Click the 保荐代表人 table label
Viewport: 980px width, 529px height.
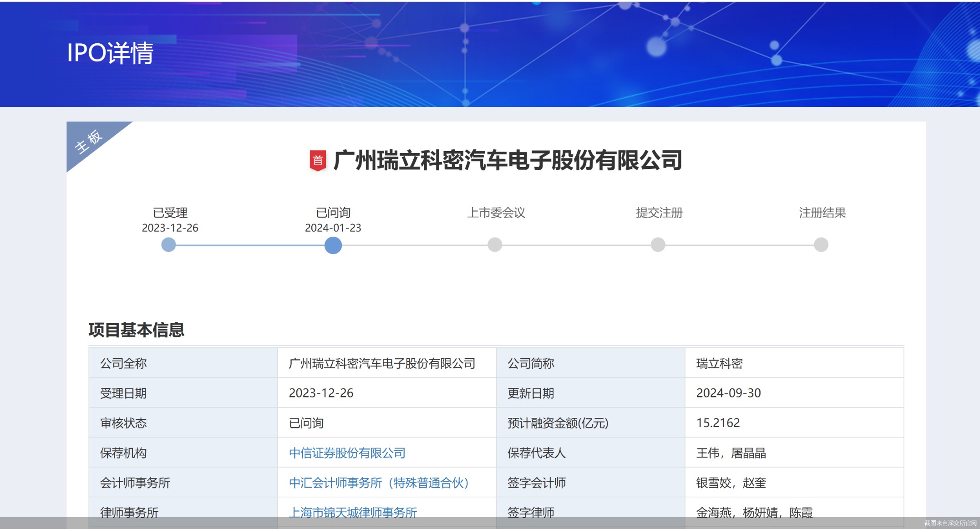[x=537, y=453]
